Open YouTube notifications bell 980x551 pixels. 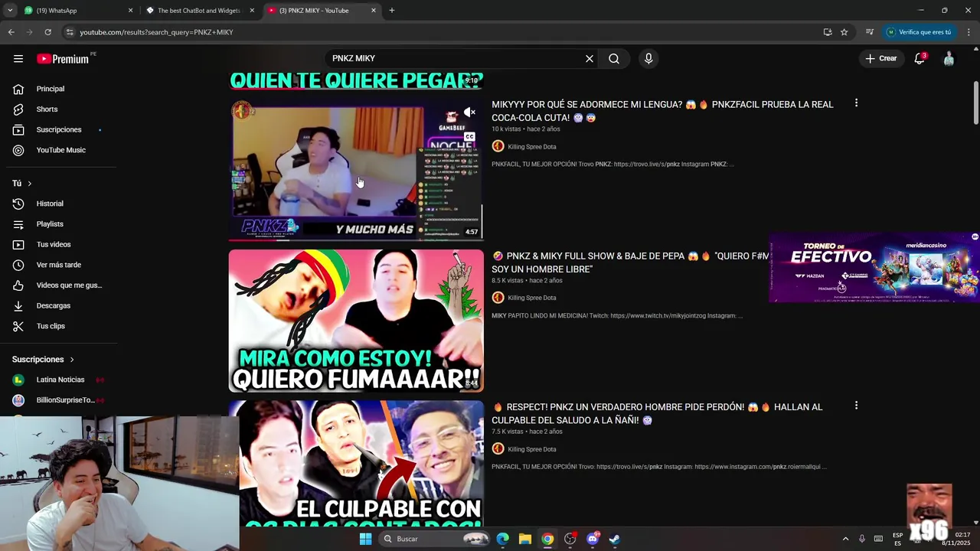[920, 58]
